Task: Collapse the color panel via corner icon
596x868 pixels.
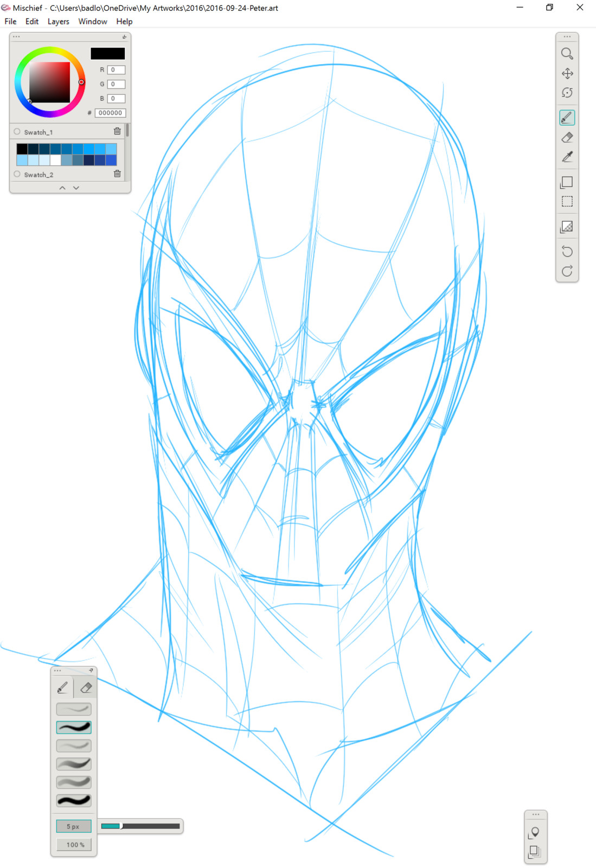Action: click(x=124, y=37)
